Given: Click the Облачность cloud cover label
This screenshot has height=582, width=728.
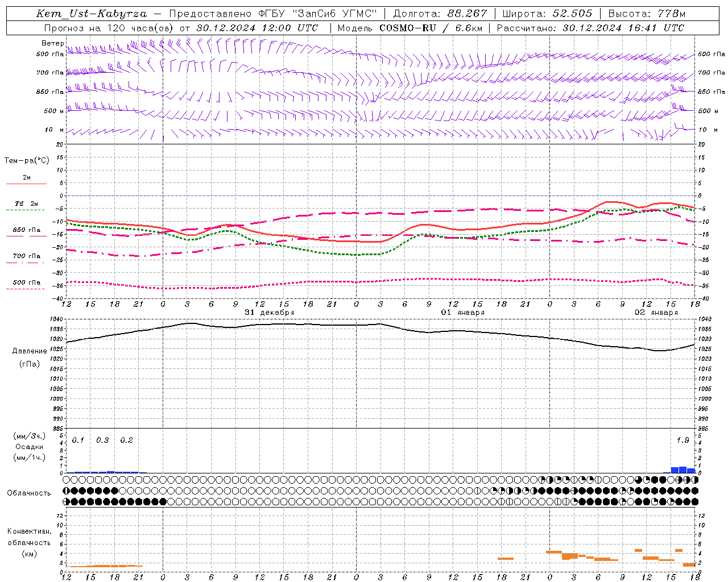Looking at the screenshot, I should [29, 493].
